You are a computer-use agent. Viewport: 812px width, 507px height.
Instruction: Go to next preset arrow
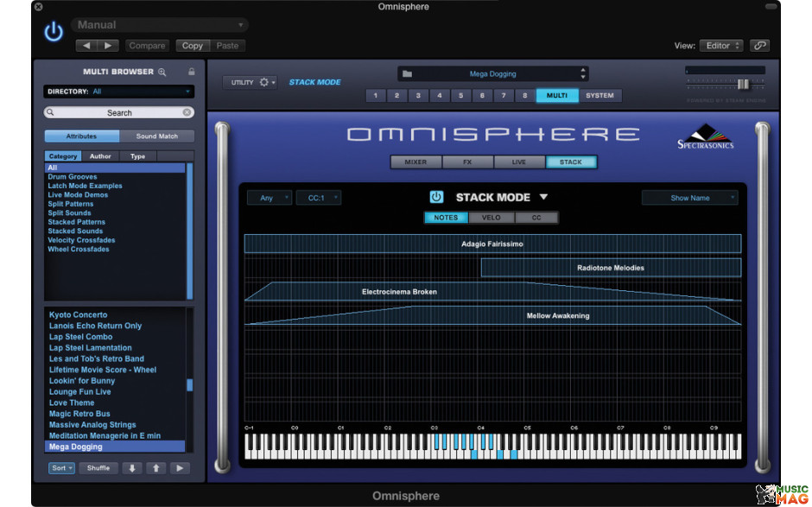pos(108,46)
